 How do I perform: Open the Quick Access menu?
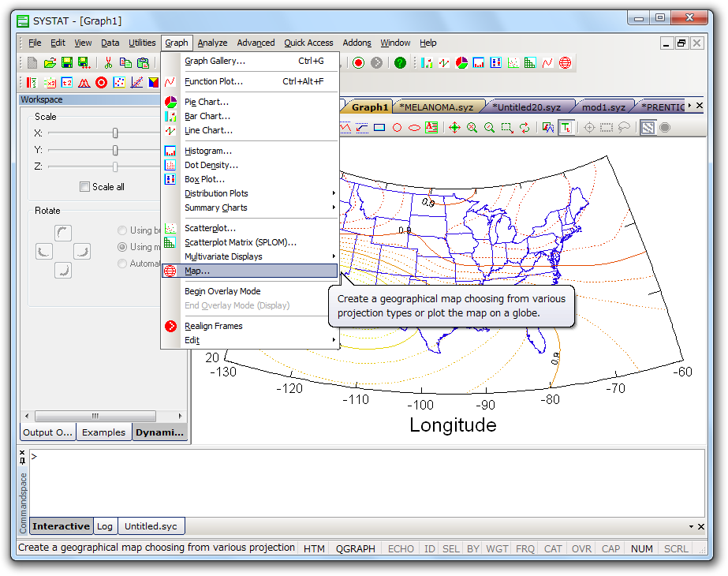click(x=308, y=43)
